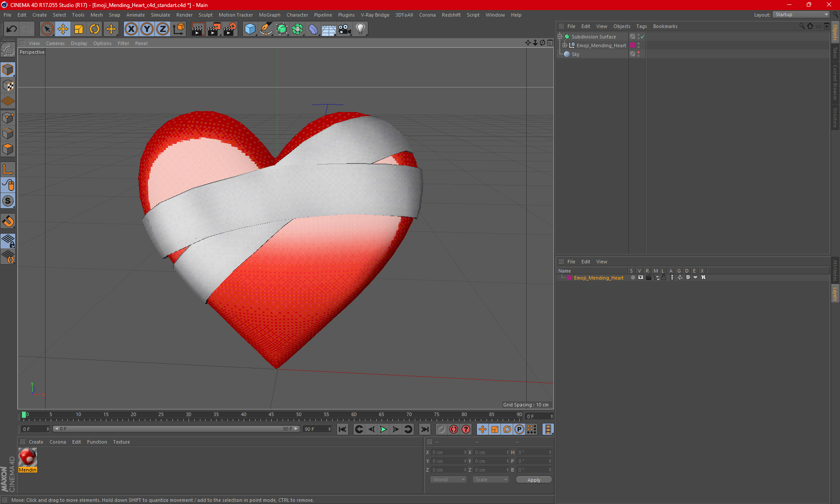The height and width of the screenshot is (504, 840).
Task: Click the X position input field
Action: click(x=449, y=452)
